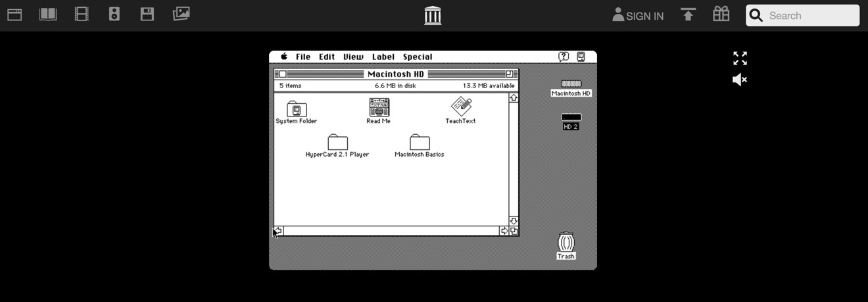The image size is (868, 302).
Task: Open the Video film strip icon
Action: point(82,14)
